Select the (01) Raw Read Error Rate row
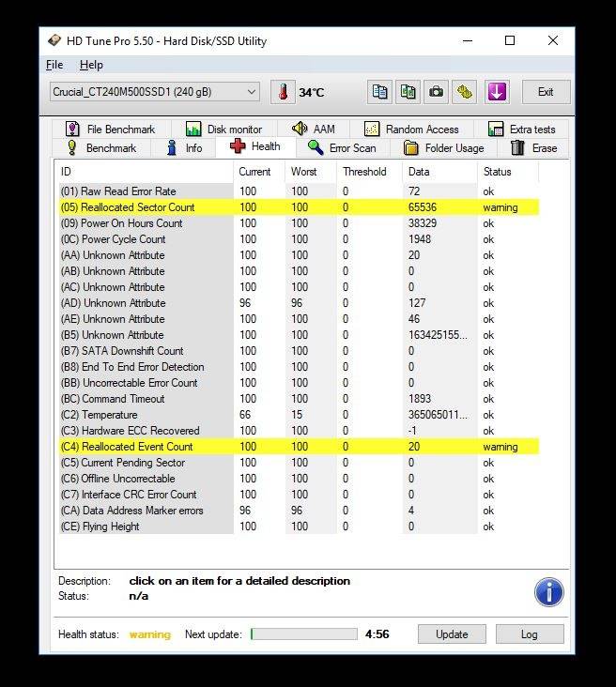The width and height of the screenshot is (616, 687). pyautogui.click(x=299, y=191)
